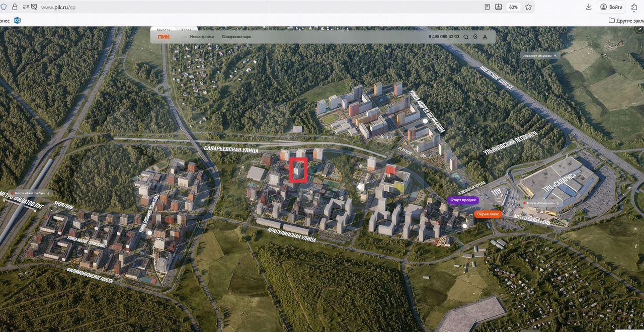Viewport: 644px width, 332px height.
Task: Reset the 60% zoom level indicator
Action: (x=513, y=7)
